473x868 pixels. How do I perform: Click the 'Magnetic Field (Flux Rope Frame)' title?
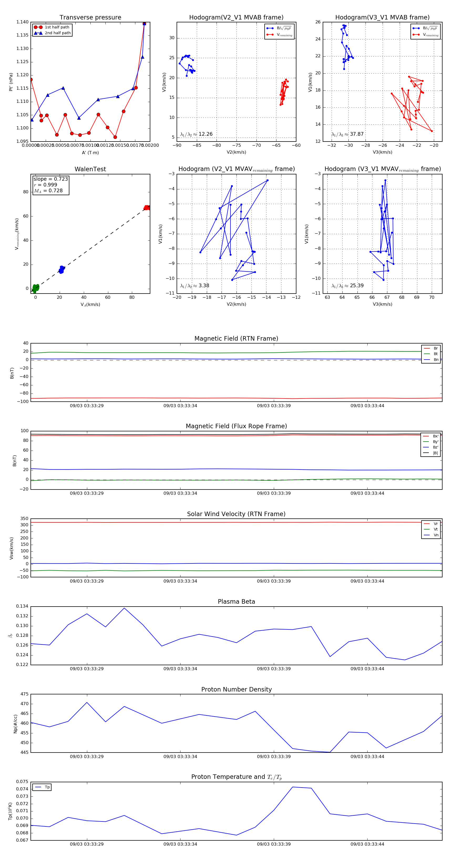coord(236,426)
